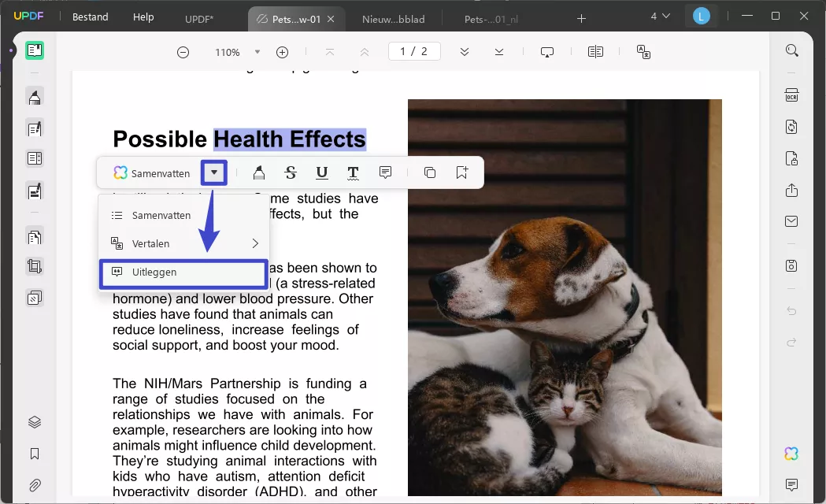Zoom in with the plus button
This screenshot has width=826, height=504.
click(x=283, y=52)
